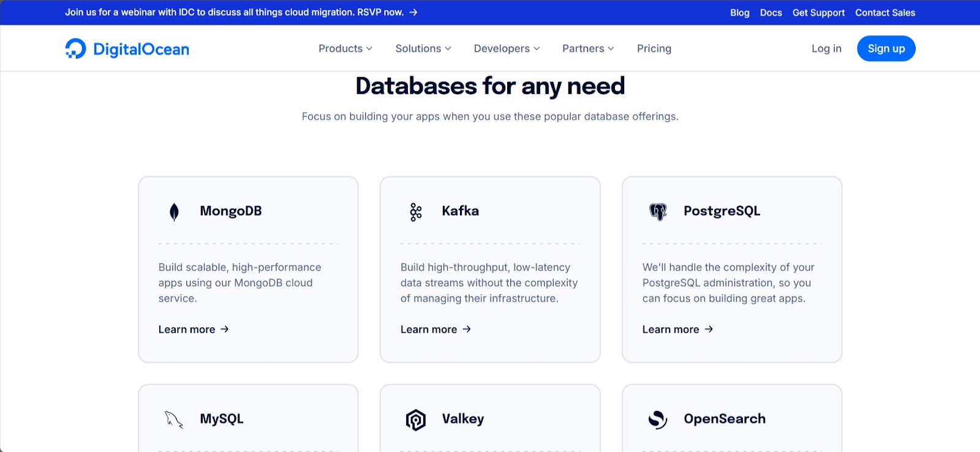
Task: Click the Valkey hexagon icon
Action: [x=416, y=420]
